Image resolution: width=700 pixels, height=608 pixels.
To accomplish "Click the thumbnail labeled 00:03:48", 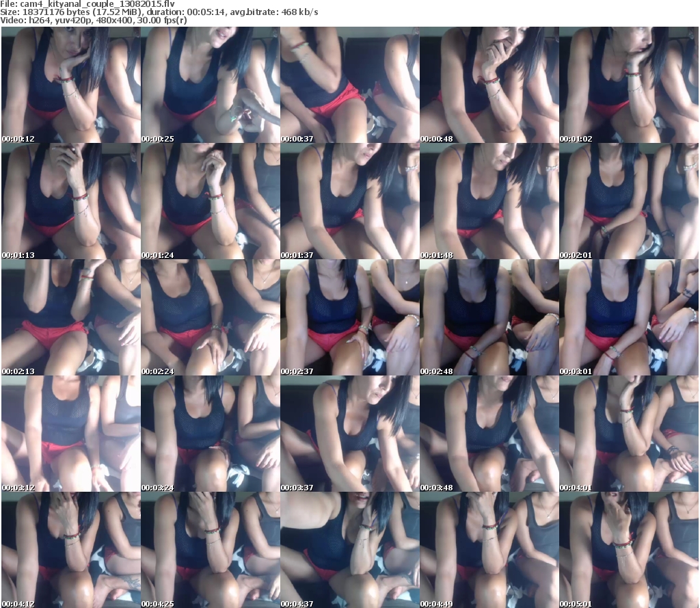I will (x=489, y=434).
